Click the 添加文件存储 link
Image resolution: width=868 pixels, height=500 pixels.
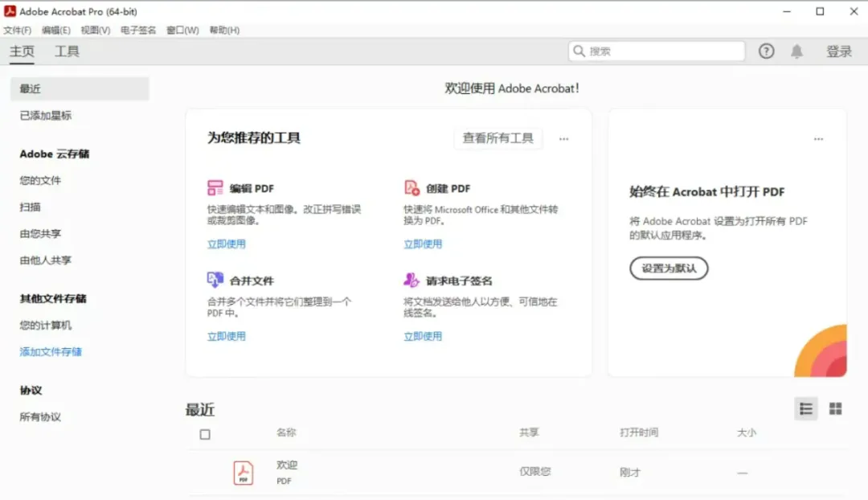51,351
